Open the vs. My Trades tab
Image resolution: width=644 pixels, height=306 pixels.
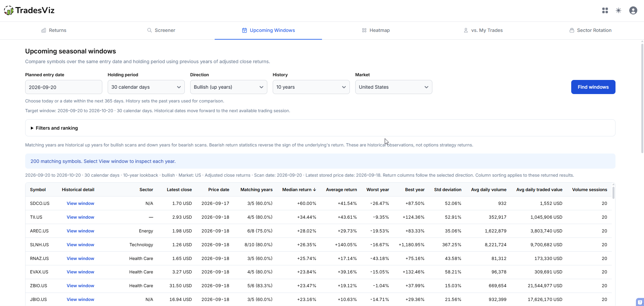click(483, 30)
